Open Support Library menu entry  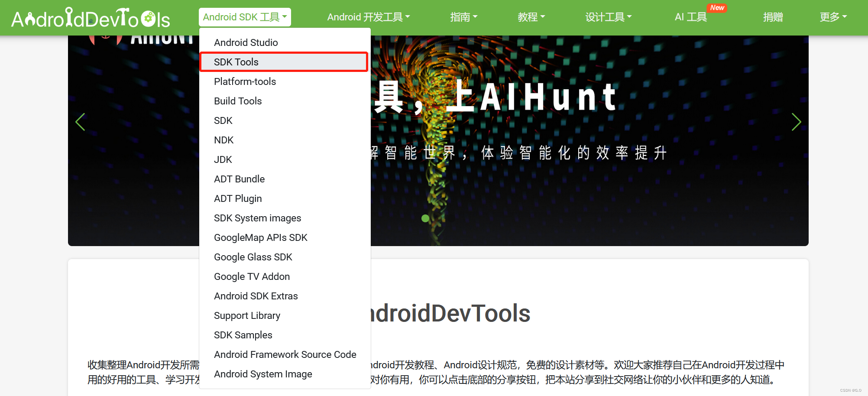[x=285, y=315]
